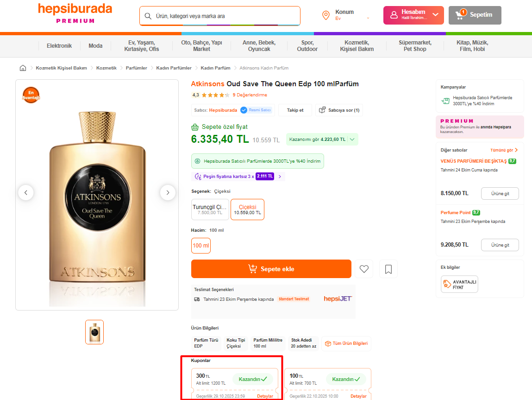The image size is (532, 400).
Task: Click the home breadcrumb icon
Action: tap(23, 68)
